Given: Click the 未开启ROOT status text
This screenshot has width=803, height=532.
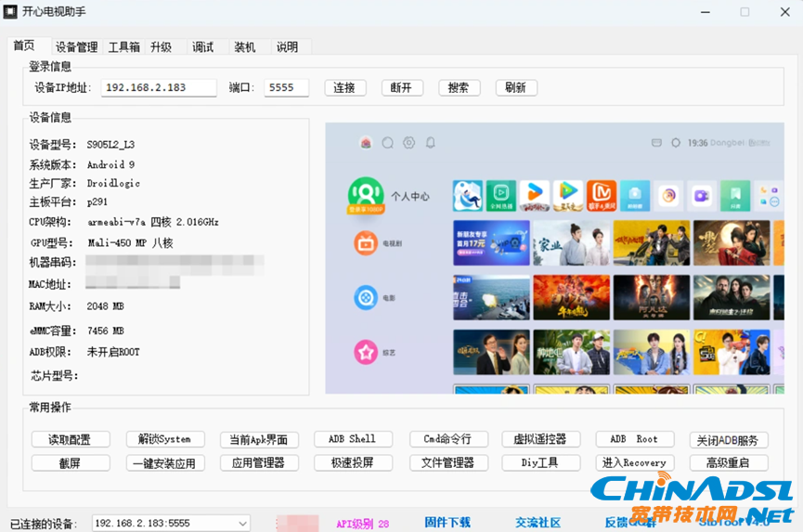Looking at the screenshot, I should pyautogui.click(x=113, y=352).
